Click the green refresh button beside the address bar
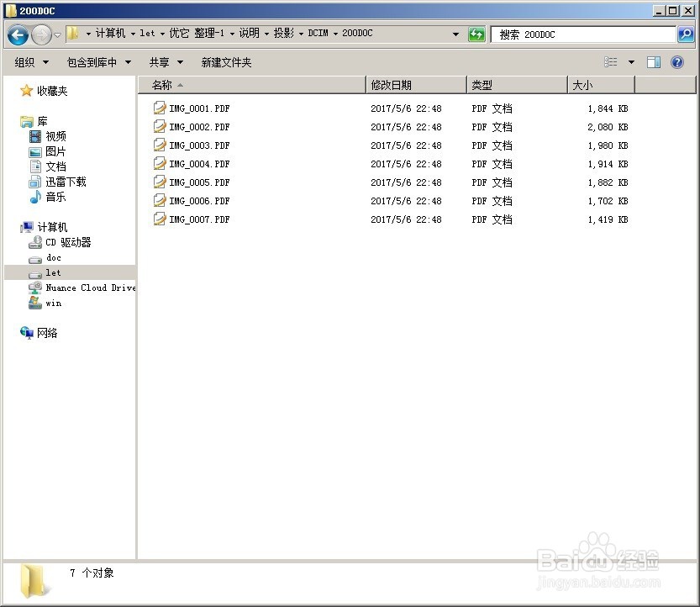700x607 pixels. [x=476, y=34]
